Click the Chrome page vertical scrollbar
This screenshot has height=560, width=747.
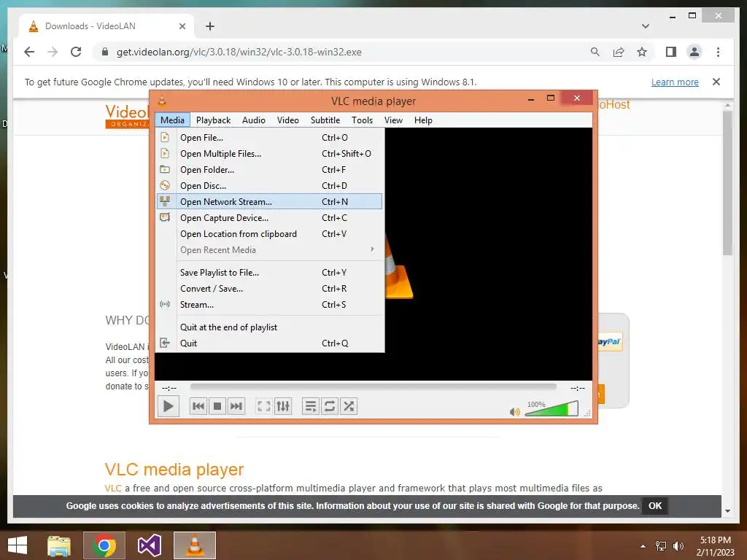click(727, 183)
